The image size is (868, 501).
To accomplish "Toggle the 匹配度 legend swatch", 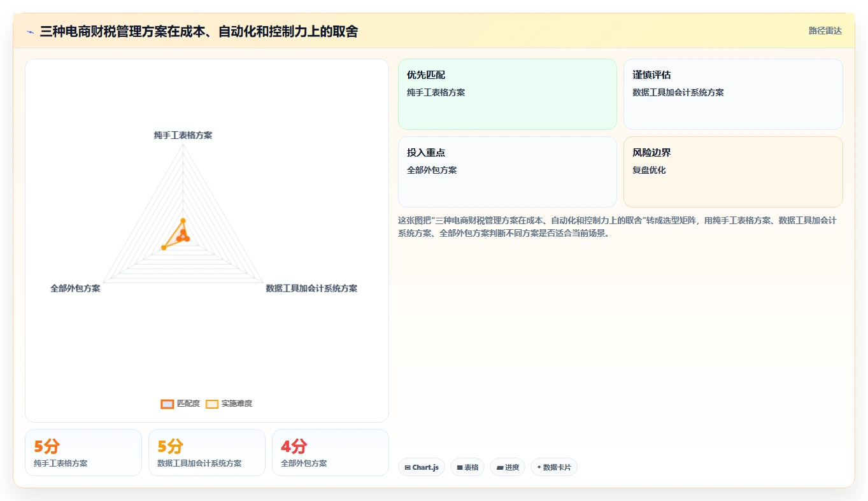I will tap(167, 404).
